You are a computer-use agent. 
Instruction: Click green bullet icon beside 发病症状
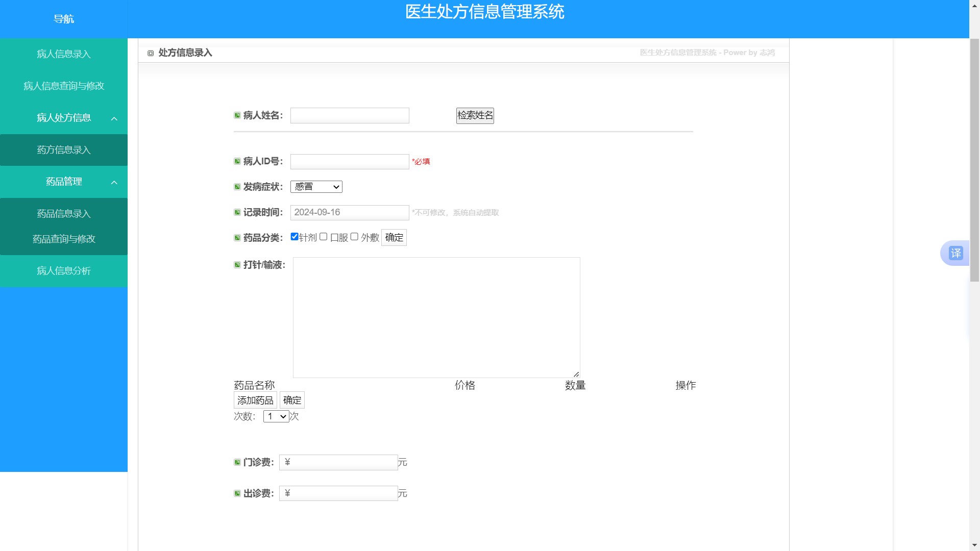[237, 187]
